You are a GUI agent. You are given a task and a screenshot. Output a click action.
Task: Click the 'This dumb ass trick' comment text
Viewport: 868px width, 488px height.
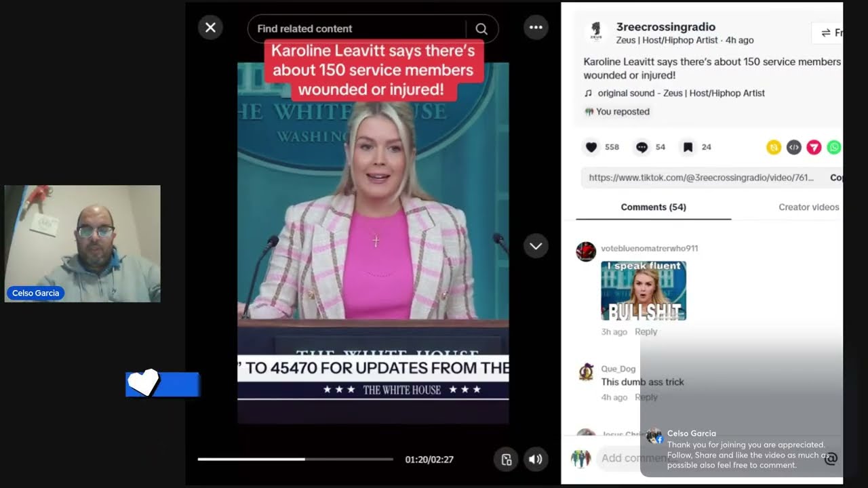coord(642,382)
